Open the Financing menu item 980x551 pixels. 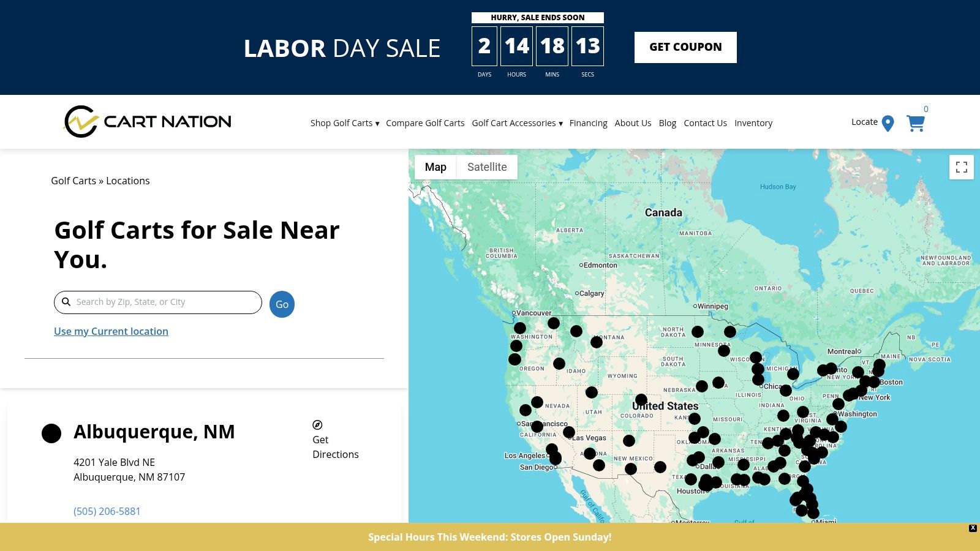point(588,123)
